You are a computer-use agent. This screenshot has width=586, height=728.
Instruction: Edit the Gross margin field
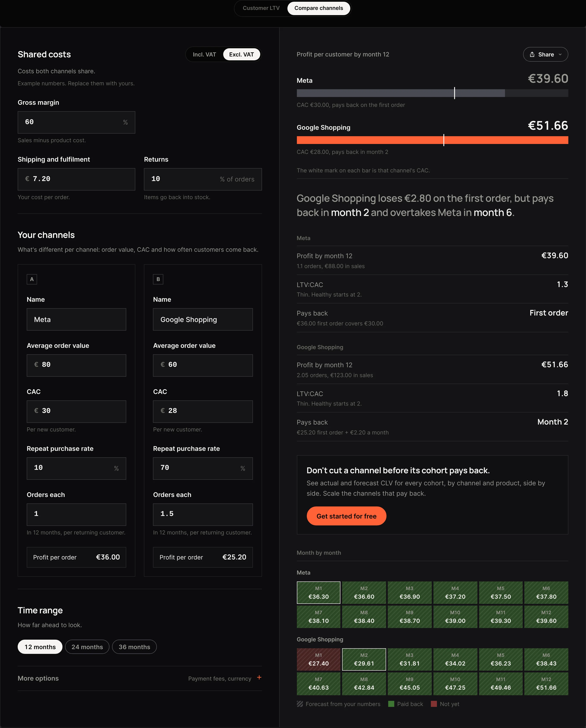(x=76, y=122)
